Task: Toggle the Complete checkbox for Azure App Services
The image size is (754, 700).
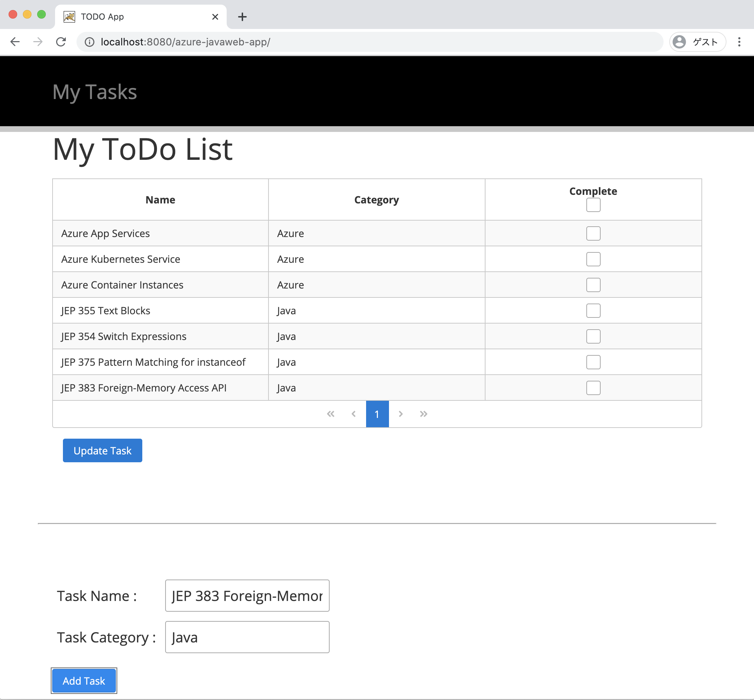Action: [x=593, y=233]
